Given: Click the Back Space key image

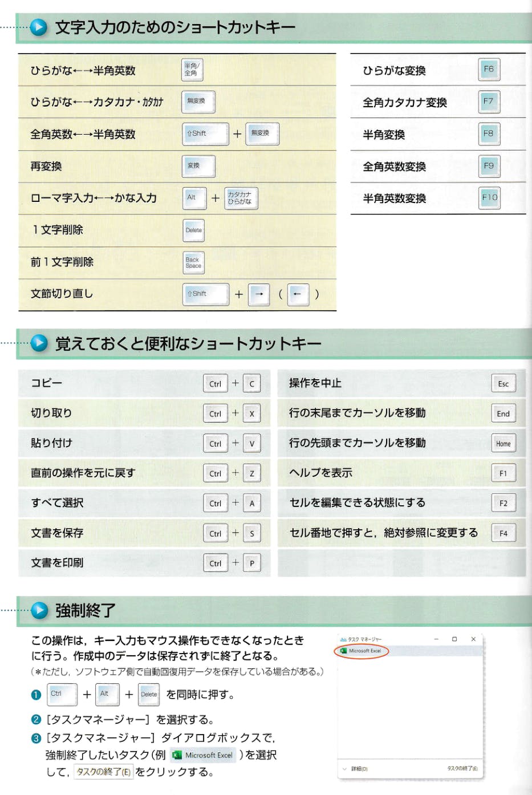Looking at the screenshot, I should coord(194,262).
